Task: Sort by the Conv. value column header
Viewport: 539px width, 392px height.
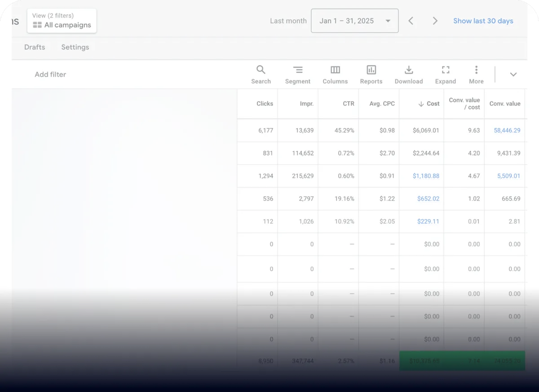Action: 505,104
